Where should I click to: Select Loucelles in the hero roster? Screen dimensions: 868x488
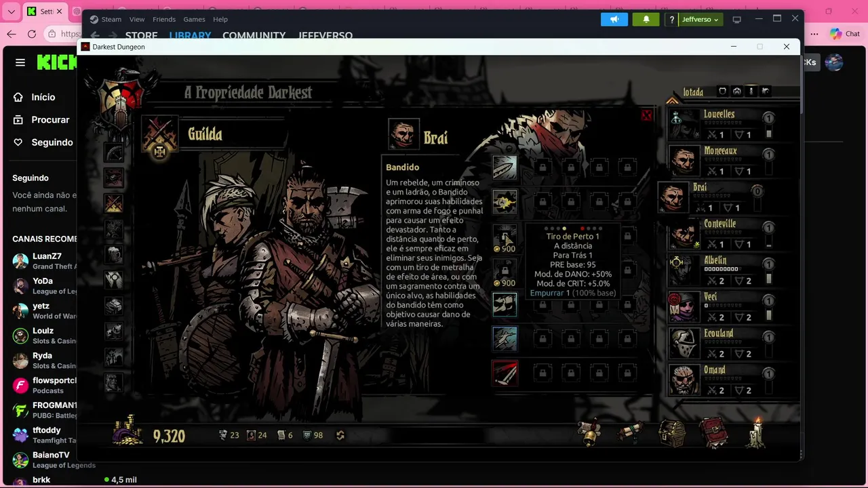coord(720,125)
